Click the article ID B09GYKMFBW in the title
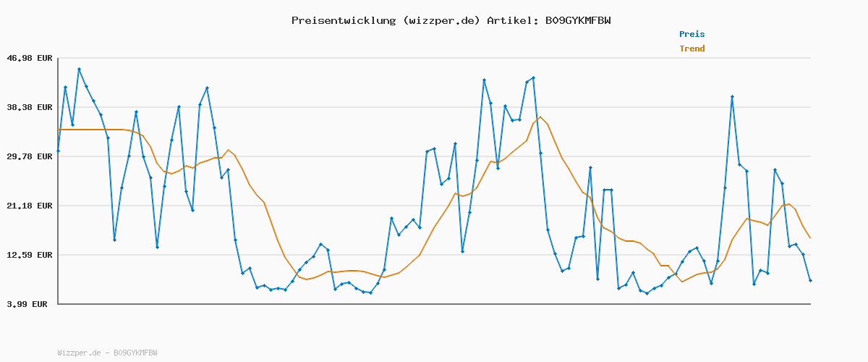This screenshot has width=868, height=362. coord(575,20)
